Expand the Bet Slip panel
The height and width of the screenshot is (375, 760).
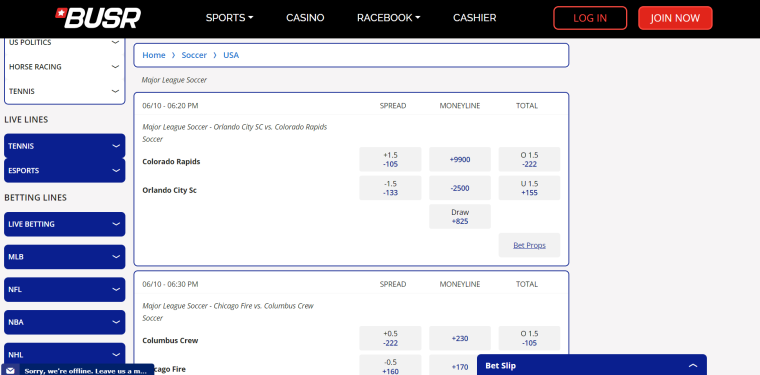592,365
